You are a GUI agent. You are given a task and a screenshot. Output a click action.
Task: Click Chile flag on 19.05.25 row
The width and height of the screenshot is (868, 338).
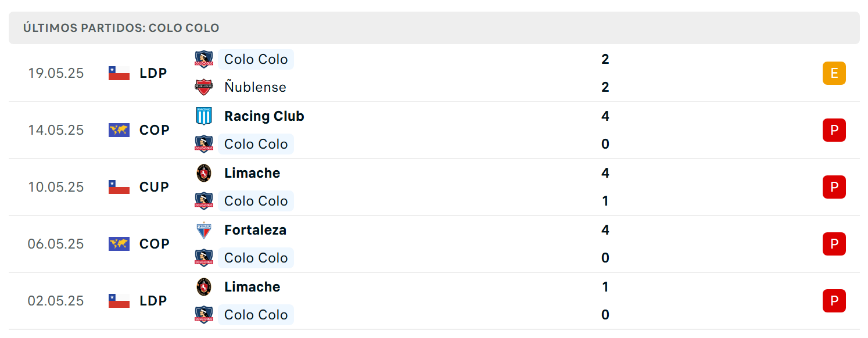point(119,73)
